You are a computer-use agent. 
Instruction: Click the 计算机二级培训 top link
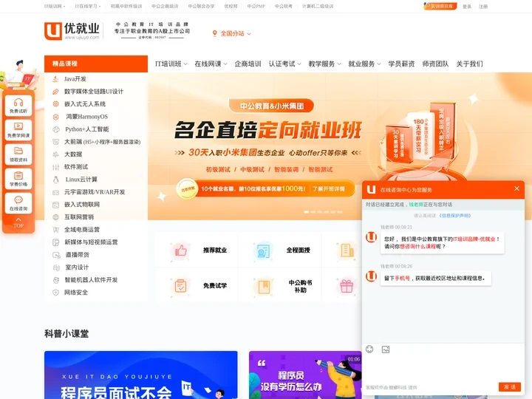click(x=318, y=6)
